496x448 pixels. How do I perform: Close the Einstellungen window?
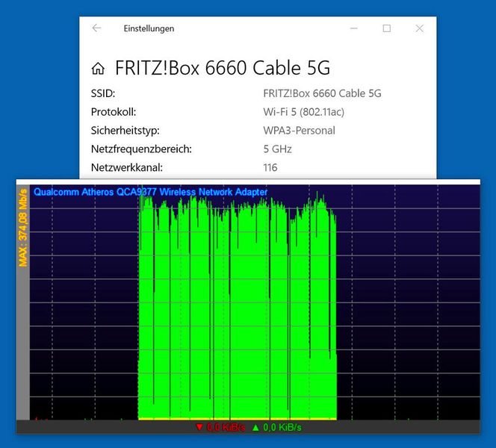(420, 28)
